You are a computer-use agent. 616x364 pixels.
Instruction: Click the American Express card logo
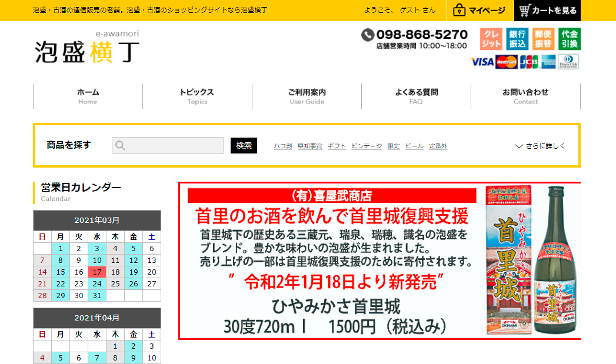click(548, 62)
